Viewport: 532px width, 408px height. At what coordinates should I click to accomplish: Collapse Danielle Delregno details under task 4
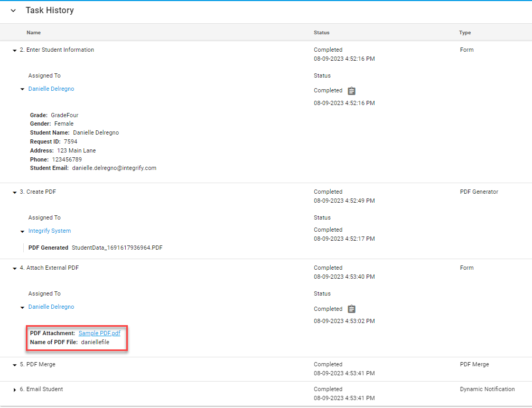(22, 307)
